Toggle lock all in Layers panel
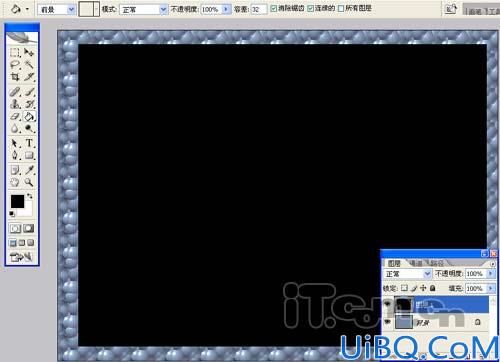This screenshot has width=500, height=362. pyautogui.click(x=433, y=288)
